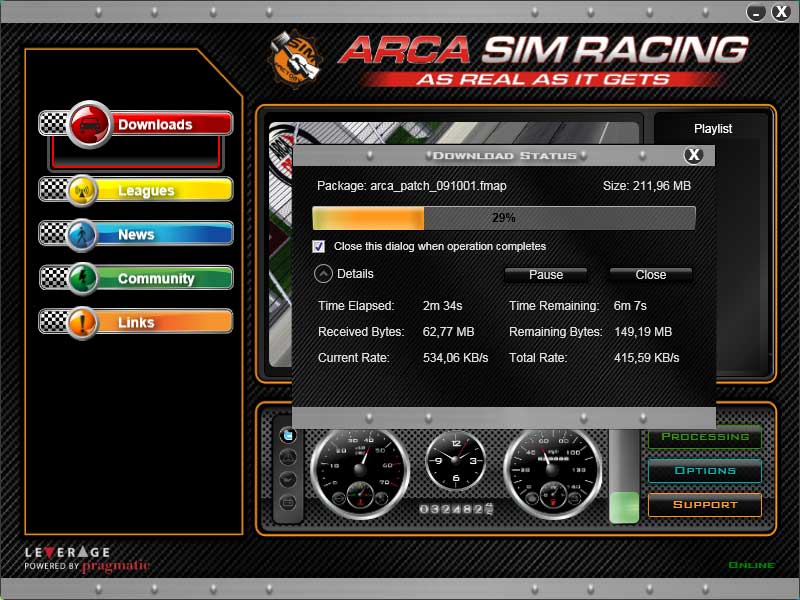
Task: Click the round icon below the Twitter icon
Action: pyautogui.click(x=288, y=458)
